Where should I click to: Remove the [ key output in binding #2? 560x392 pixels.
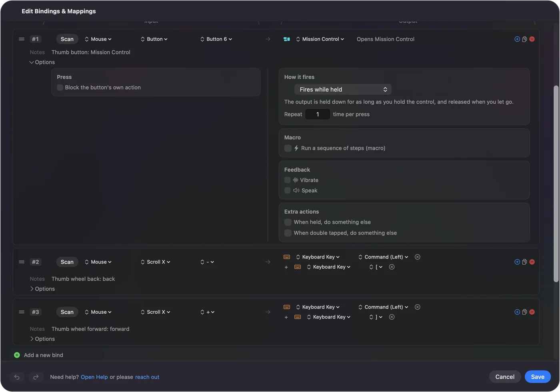coord(392,267)
